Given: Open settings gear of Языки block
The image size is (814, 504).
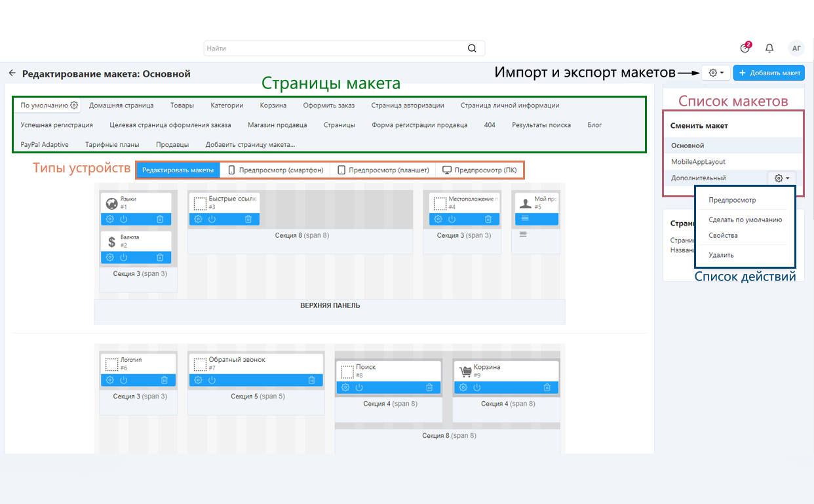Looking at the screenshot, I should [110, 219].
